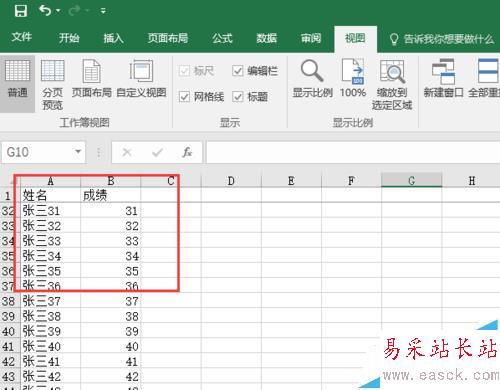Click the confirm checkmark in formula bar
The width and height of the screenshot is (500, 390).
tap(157, 153)
